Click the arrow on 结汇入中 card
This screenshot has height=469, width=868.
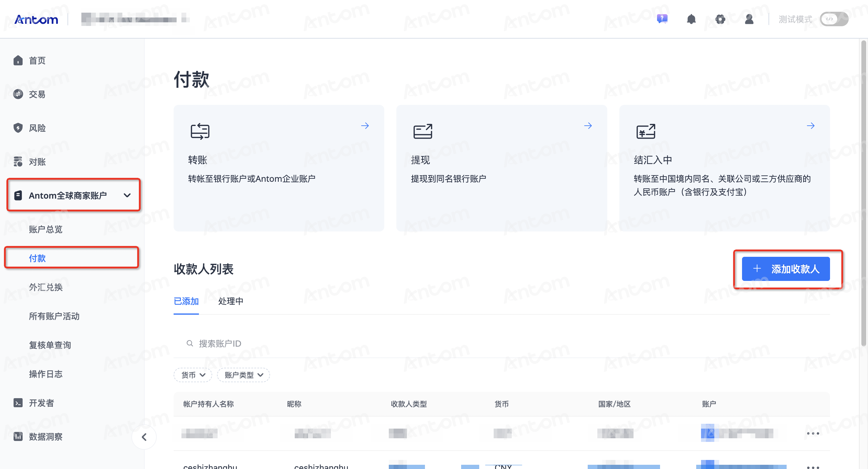(811, 126)
